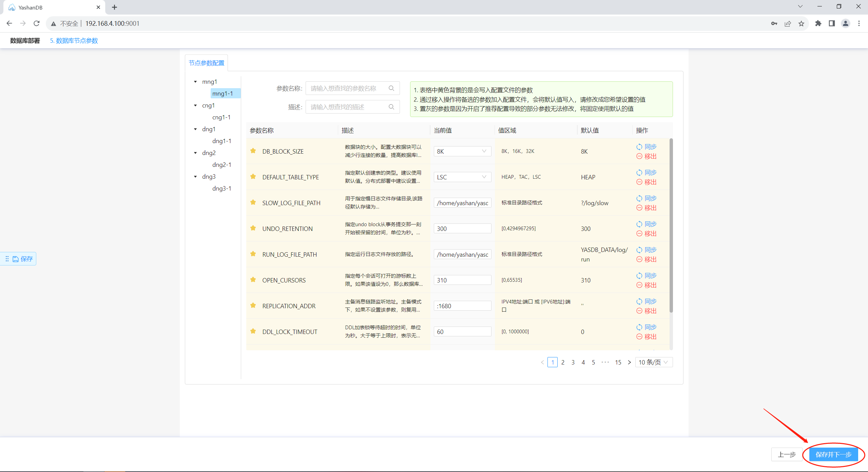
Task: Focus the 描述 search input
Action: click(x=352, y=107)
